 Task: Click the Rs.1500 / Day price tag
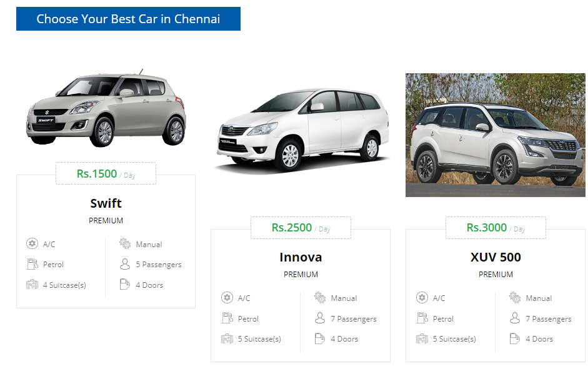(106, 173)
